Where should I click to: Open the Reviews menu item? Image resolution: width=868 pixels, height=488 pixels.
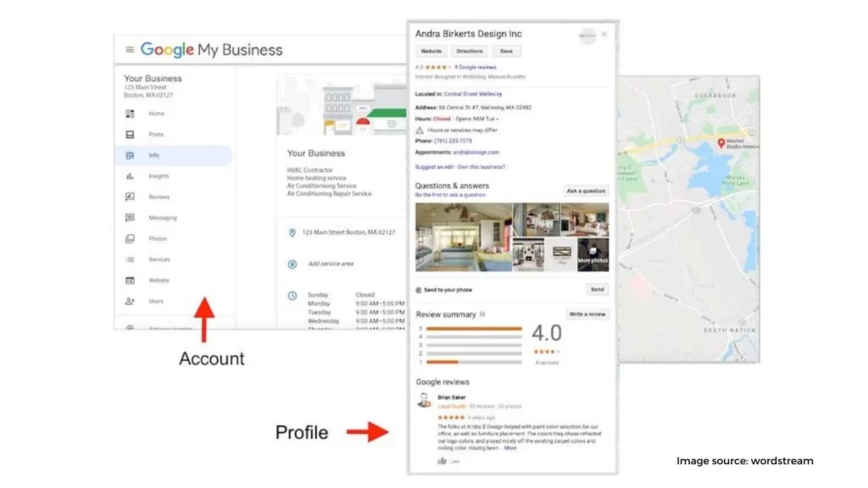(x=159, y=197)
